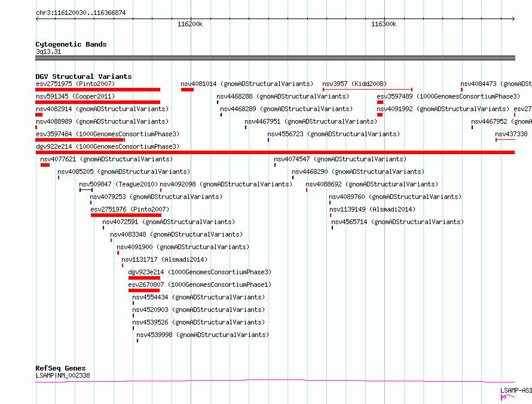
Task: Click the nsv3957 (Kidd2008) variant label
Action: 354,84
